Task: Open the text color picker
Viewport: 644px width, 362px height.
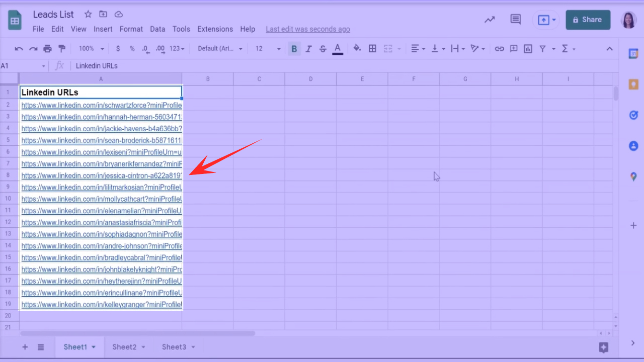Action: 338,49
